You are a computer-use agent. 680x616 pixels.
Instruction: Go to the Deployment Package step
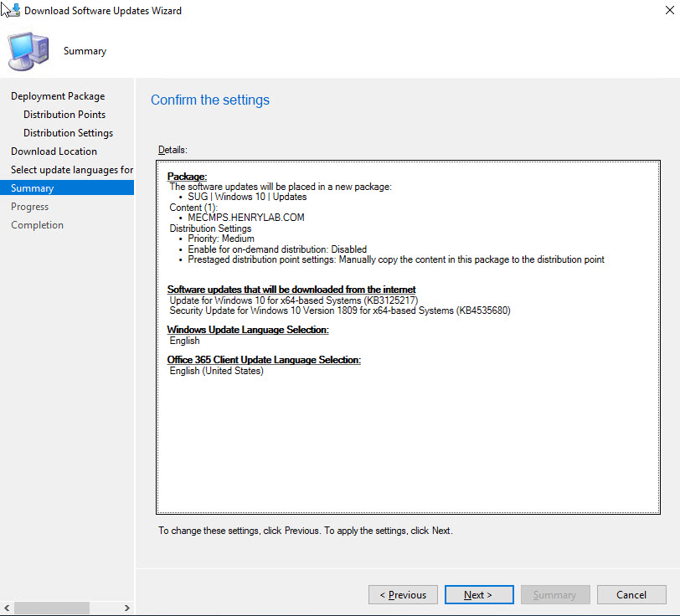pyautogui.click(x=58, y=96)
